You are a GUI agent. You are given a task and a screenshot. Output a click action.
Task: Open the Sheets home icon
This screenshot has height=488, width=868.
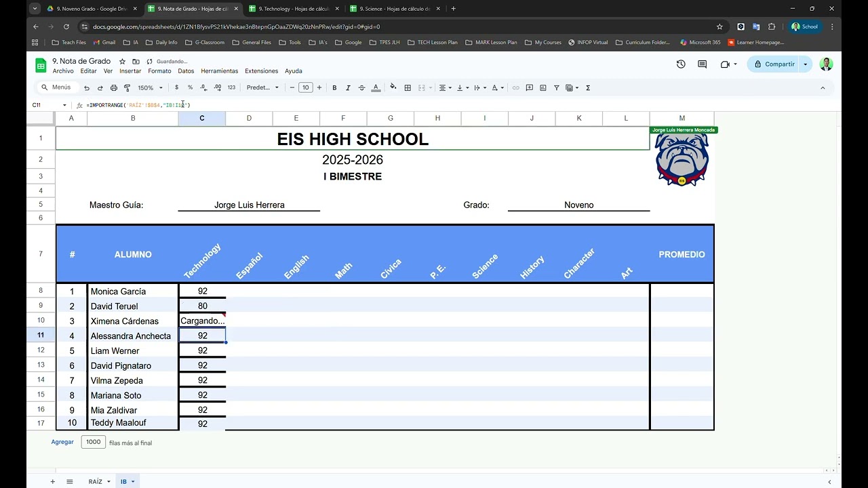[41, 65]
